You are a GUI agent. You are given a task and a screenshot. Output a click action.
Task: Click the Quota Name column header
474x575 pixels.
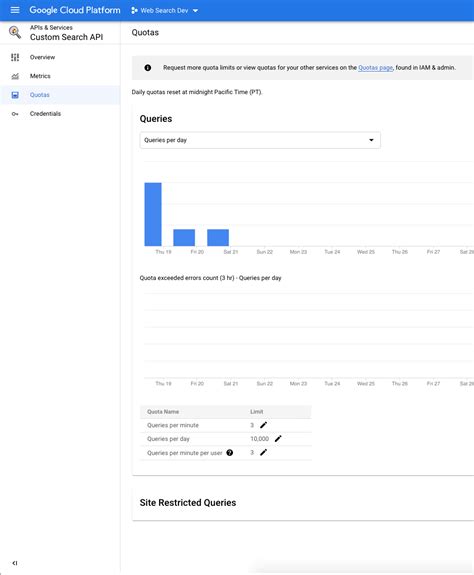[x=163, y=411]
